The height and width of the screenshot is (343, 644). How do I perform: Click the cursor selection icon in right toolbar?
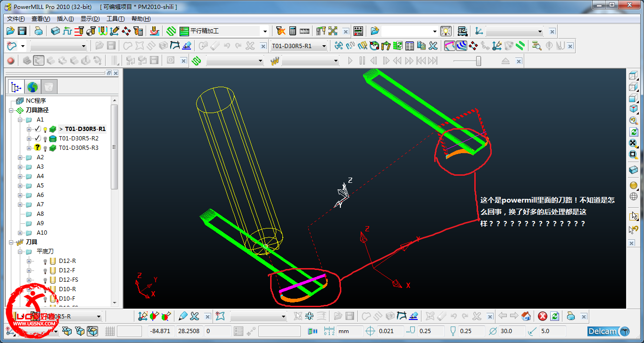pyautogui.click(x=634, y=216)
